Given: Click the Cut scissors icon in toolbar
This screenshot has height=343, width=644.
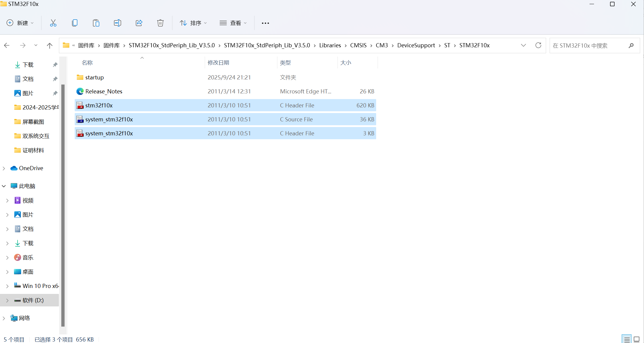Looking at the screenshot, I should 53,23.
